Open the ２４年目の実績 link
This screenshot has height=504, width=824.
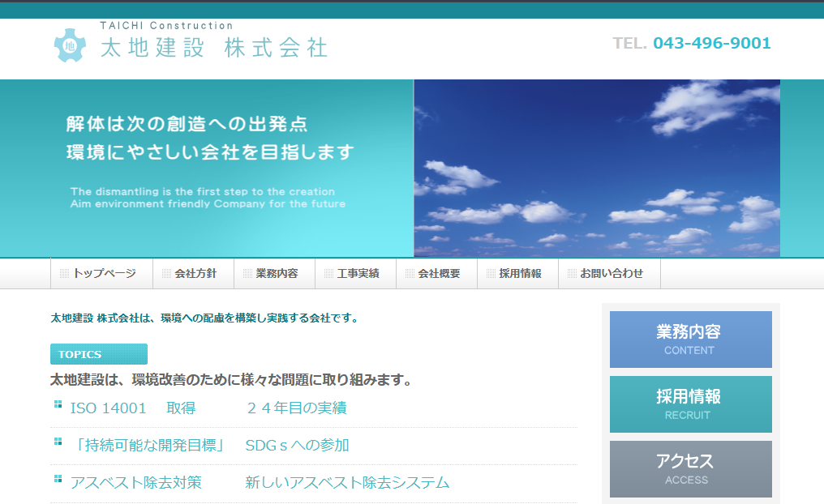point(296,408)
